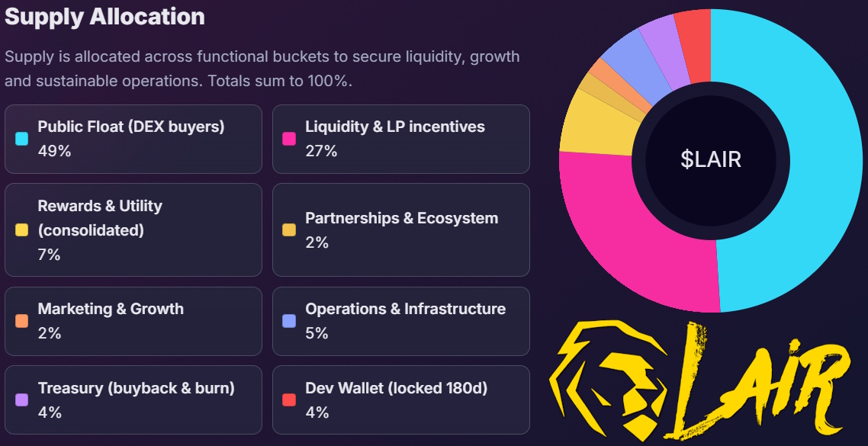Click the cyan Public Float color swatch
This screenshot has width=868, height=446.
pyautogui.click(x=21, y=139)
